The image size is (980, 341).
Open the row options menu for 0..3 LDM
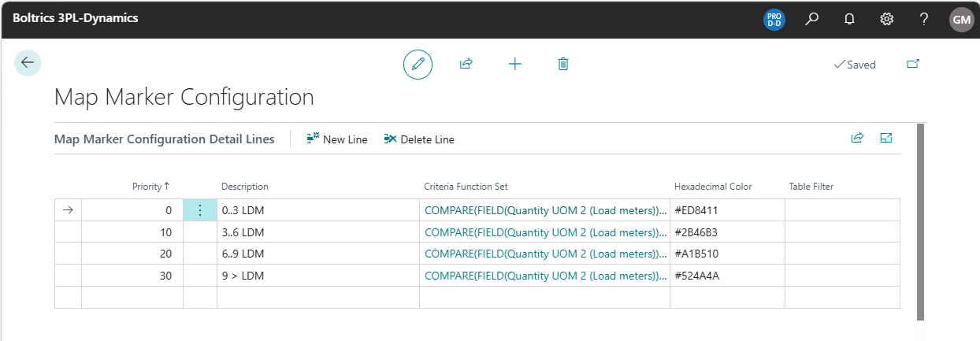pyautogui.click(x=200, y=210)
